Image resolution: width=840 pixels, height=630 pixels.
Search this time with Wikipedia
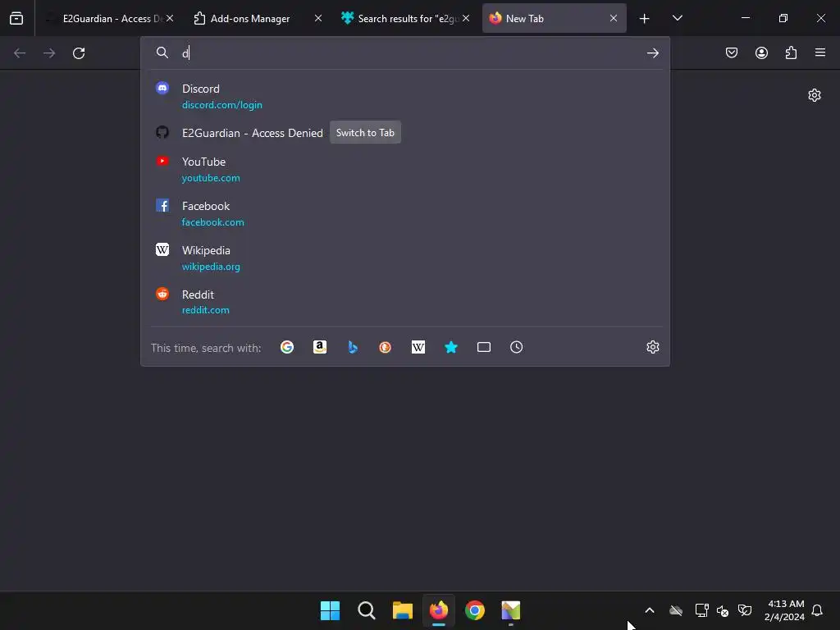(x=418, y=347)
